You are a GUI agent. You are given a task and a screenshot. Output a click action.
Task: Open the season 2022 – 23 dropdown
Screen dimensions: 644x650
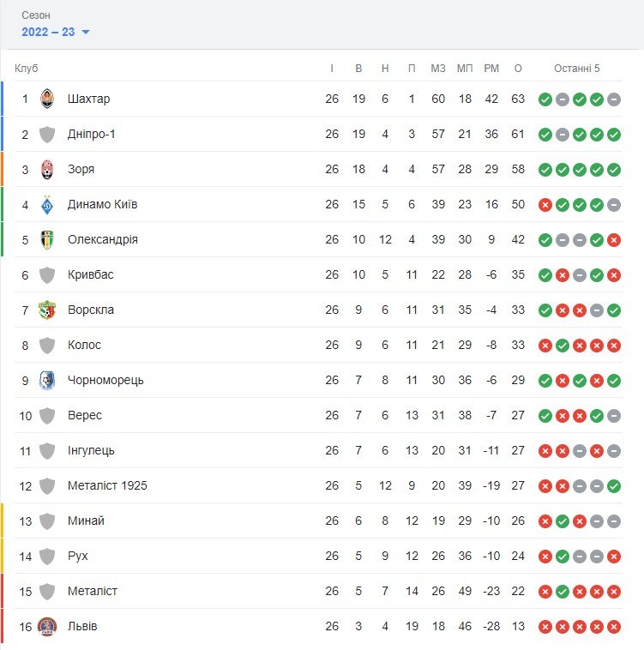pyautogui.click(x=57, y=32)
